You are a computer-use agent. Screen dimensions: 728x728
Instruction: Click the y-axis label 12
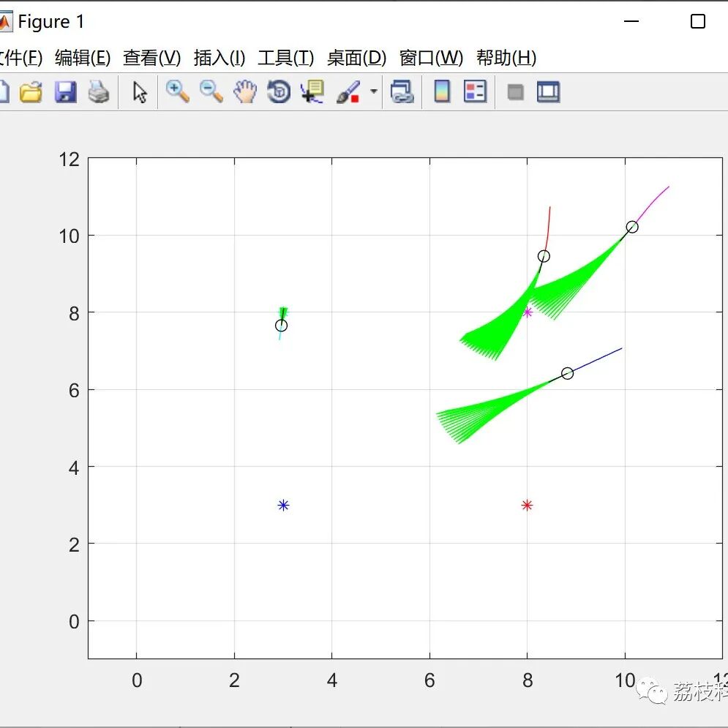click(x=70, y=160)
